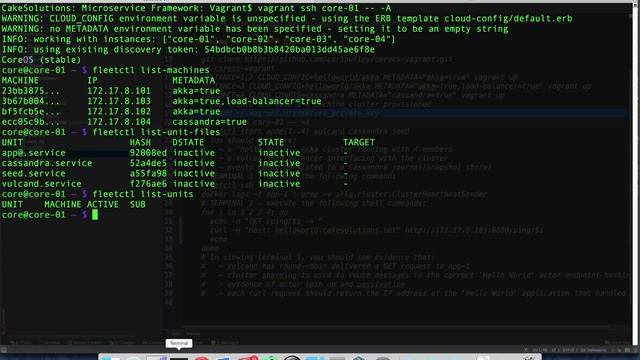This screenshot has width=640, height=360.
Task: Select machine ID 3b67b804...
Action: point(31,101)
